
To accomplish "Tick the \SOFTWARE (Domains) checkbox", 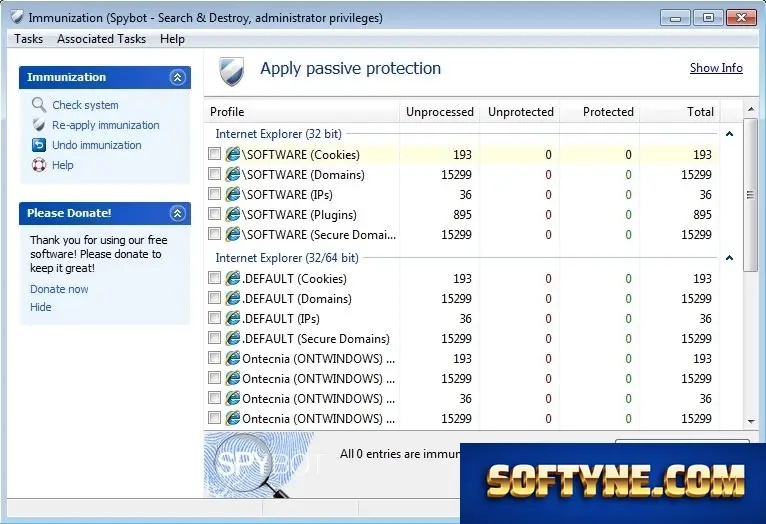I will 214,174.
